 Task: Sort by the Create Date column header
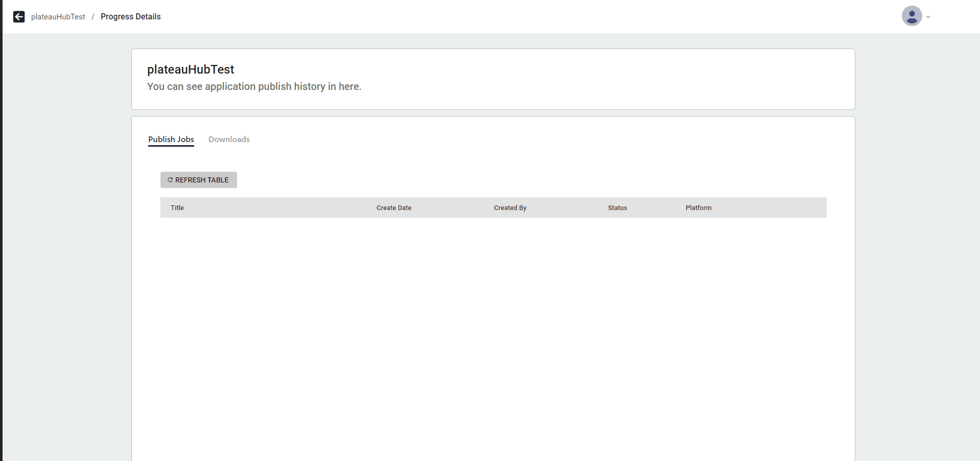tap(393, 208)
